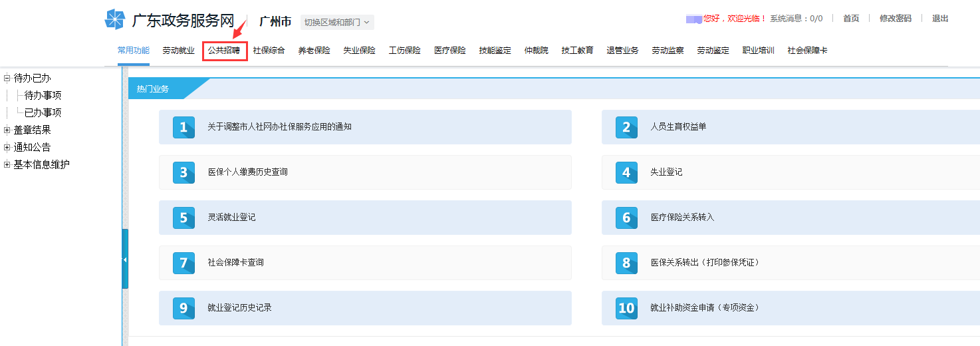This screenshot has width=980, height=346.
Task: Open the 切换区域和部门 dropdown
Action: pos(337,22)
